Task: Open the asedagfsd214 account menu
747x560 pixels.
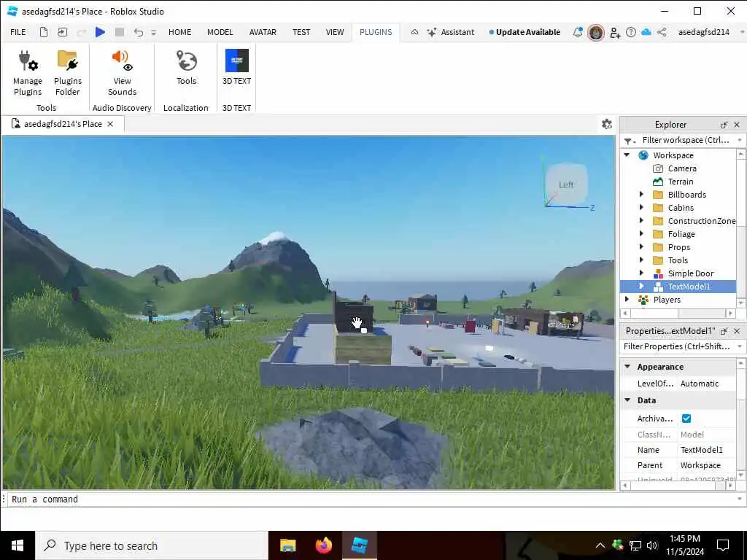Action: (704, 32)
